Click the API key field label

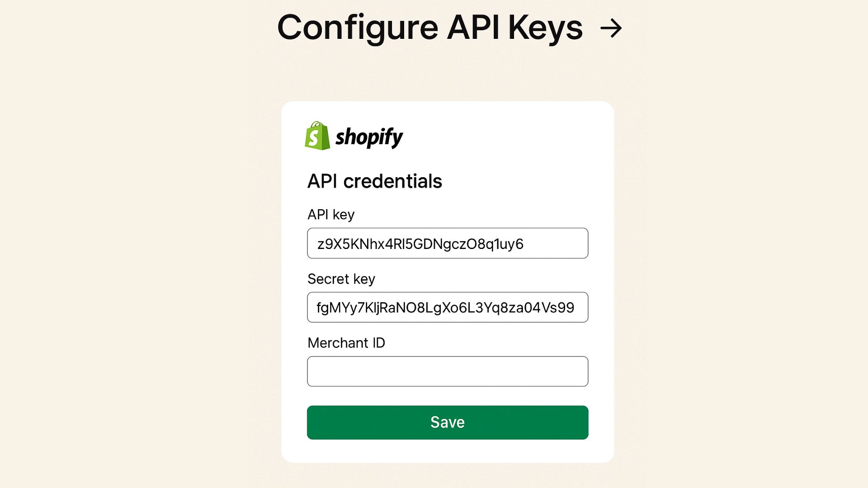[x=331, y=214]
